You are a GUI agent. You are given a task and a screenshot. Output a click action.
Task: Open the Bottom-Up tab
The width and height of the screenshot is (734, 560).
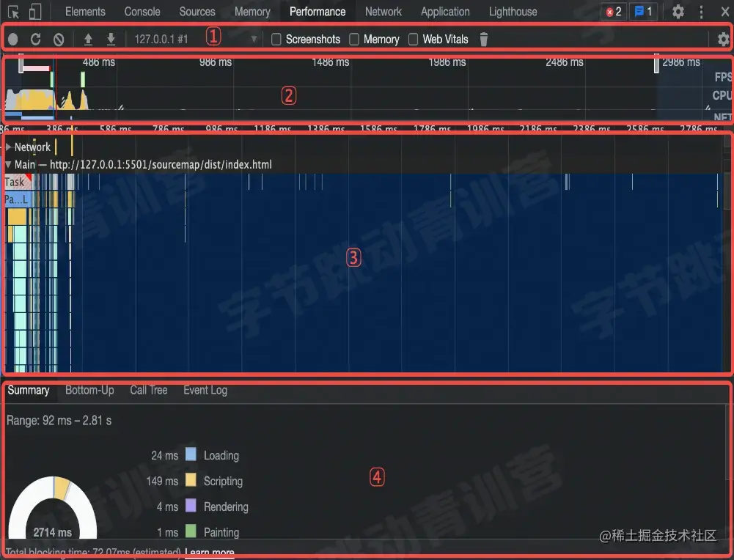[x=89, y=390]
